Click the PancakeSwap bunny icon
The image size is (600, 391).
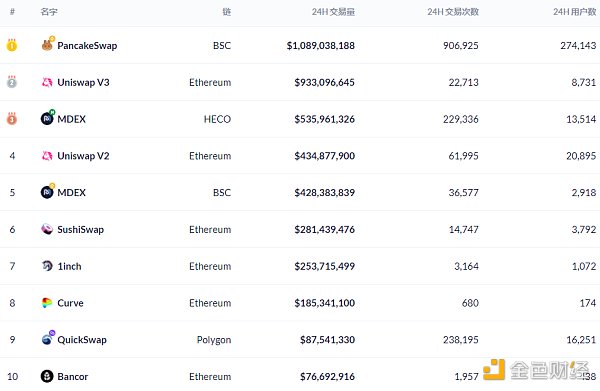tap(47, 45)
